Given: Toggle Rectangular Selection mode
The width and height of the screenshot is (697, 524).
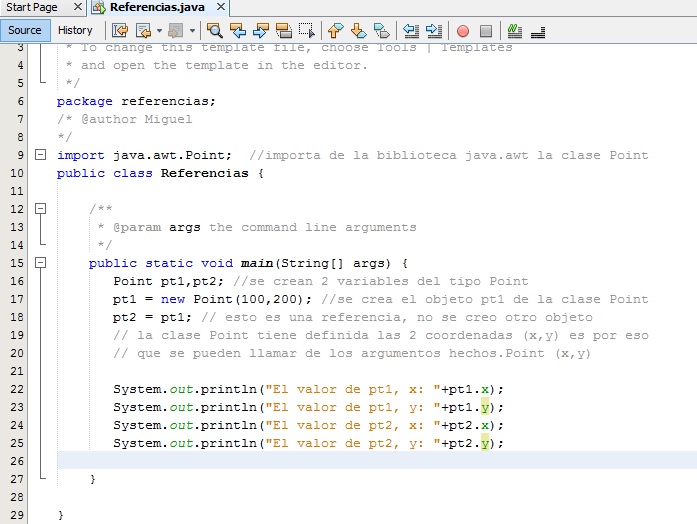Looking at the screenshot, I should tap(307, 30).
